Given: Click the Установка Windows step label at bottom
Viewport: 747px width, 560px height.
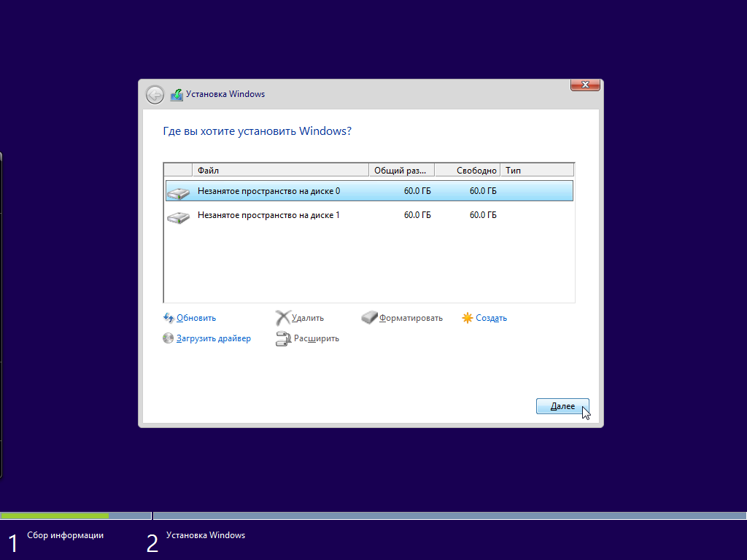Looking at the screenshot, I should point(205,535).
